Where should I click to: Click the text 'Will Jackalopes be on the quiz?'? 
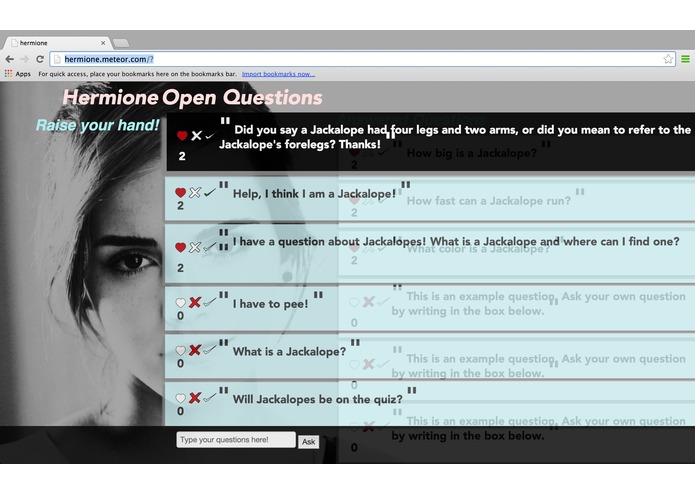[318, 400]
